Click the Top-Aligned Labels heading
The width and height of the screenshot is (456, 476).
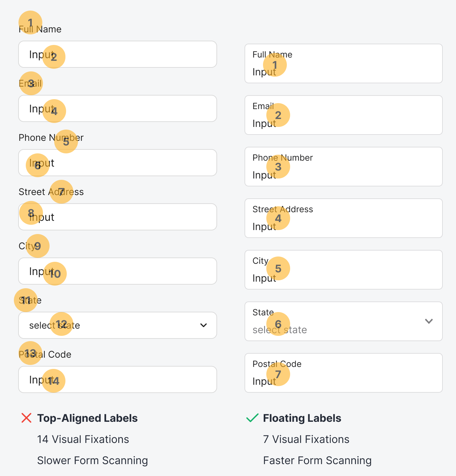tap(87, 418)
